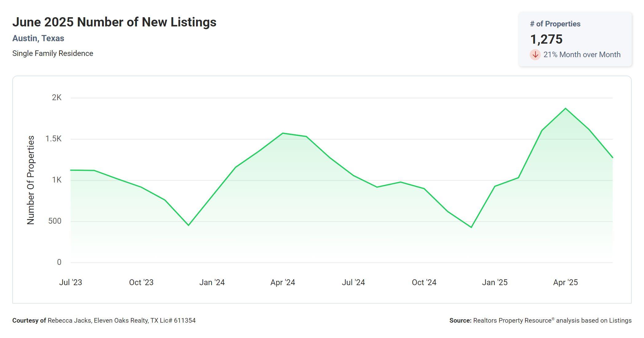
Task: Click the Rebecca Jacks courtesy credit text
Action: (x=104, y=320)
